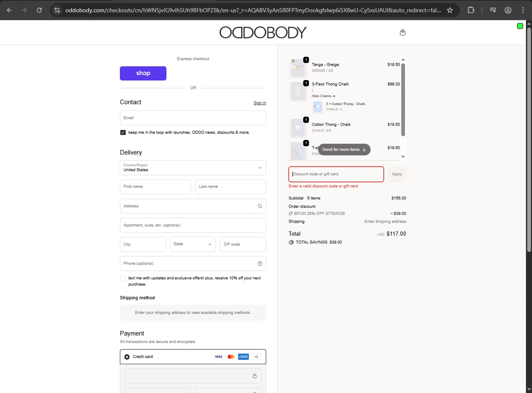Focus the discount code or gift card field
Viewport: 532px width, 393px height.
pyautogui.click(x=336, y=174)
